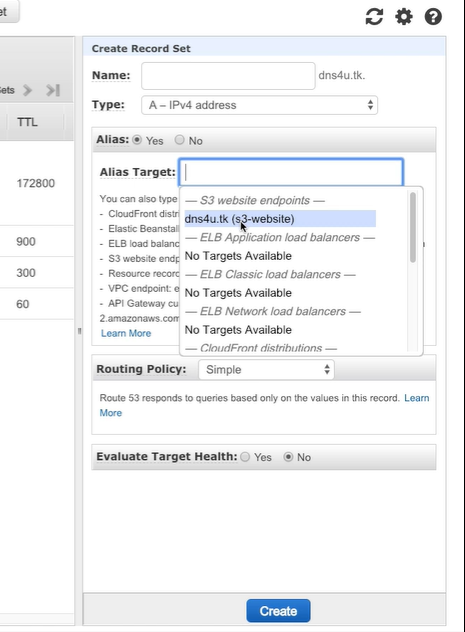The width and height of the screenshot is (465, 632).
Task: Click the Name input field
Action: (228, 76)
